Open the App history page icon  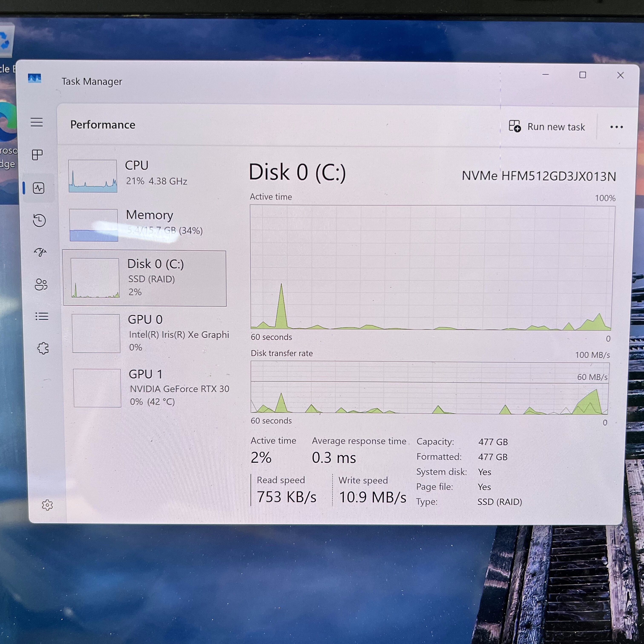point(39,220)
